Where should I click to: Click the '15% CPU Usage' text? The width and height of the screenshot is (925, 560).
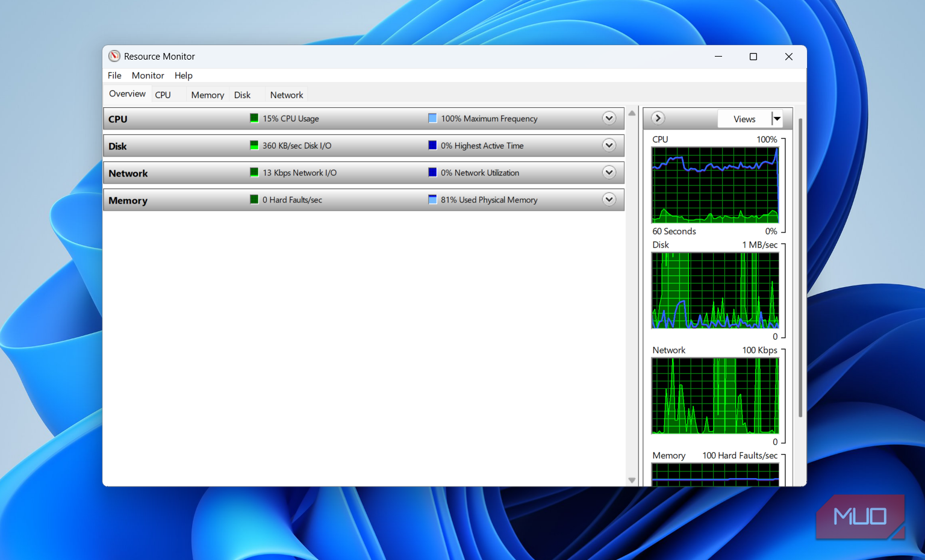tap(291, 119)
